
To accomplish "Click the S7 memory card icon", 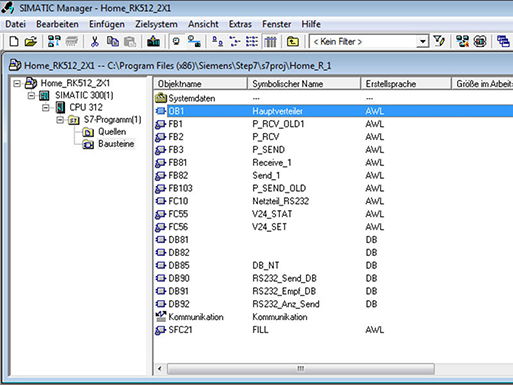I will [x=72, y=42].
